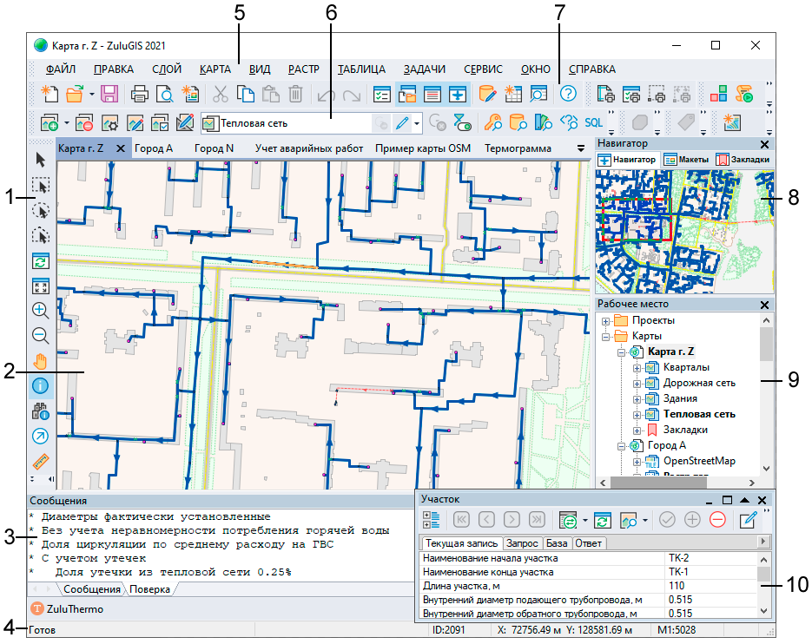The height and width of the screenshot is (644, 812).
Task: Expand the Проекты tree node
Action: [x=605, y=321]
